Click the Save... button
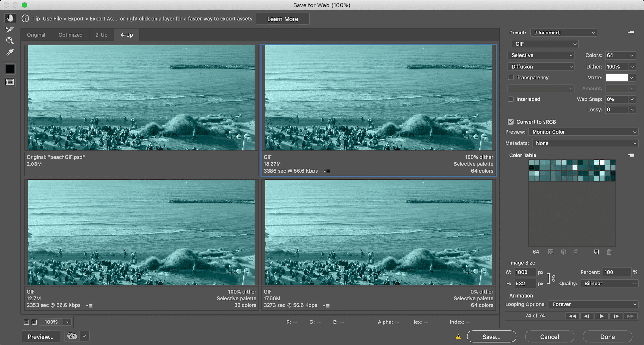 [x=491, y=337]
